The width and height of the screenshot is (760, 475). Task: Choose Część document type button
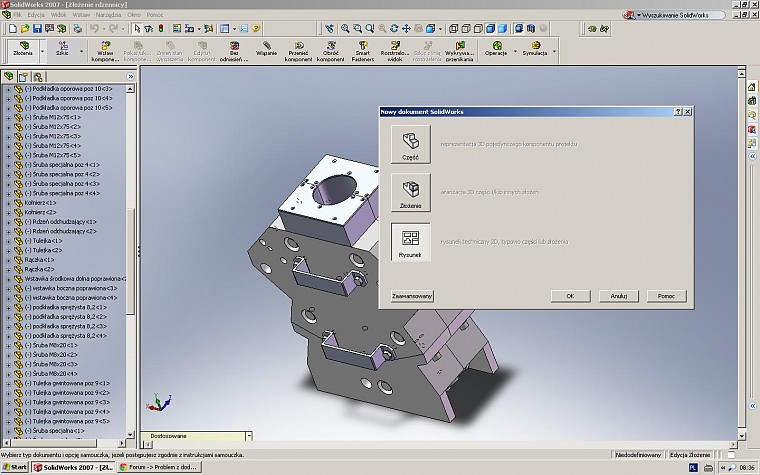[x=411, y=144]
